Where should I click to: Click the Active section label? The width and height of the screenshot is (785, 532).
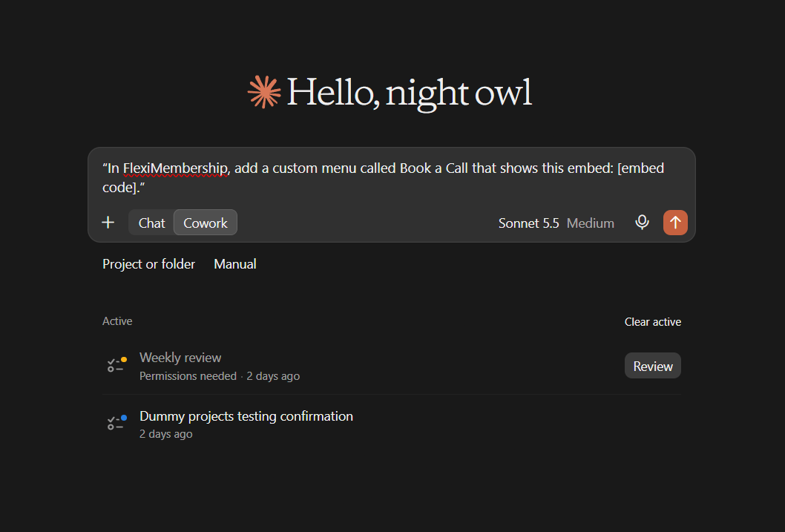click(x=117, y=321)
